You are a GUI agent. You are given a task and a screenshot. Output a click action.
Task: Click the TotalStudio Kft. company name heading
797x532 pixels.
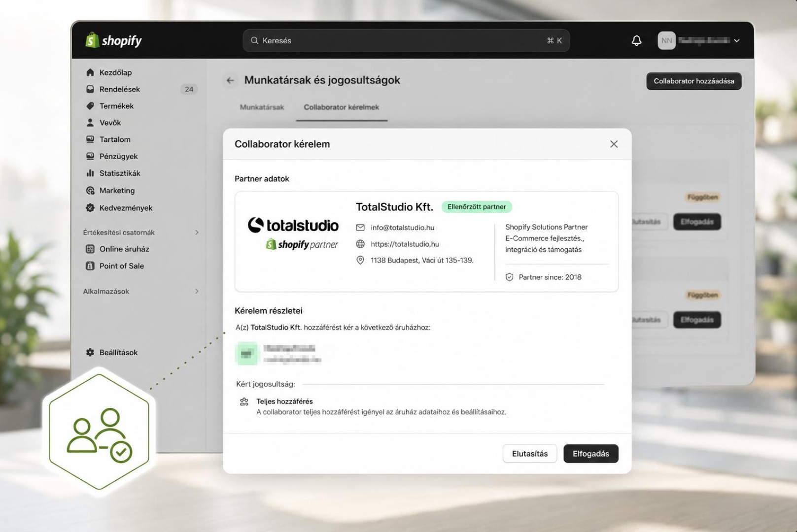(x=395, y=207)
